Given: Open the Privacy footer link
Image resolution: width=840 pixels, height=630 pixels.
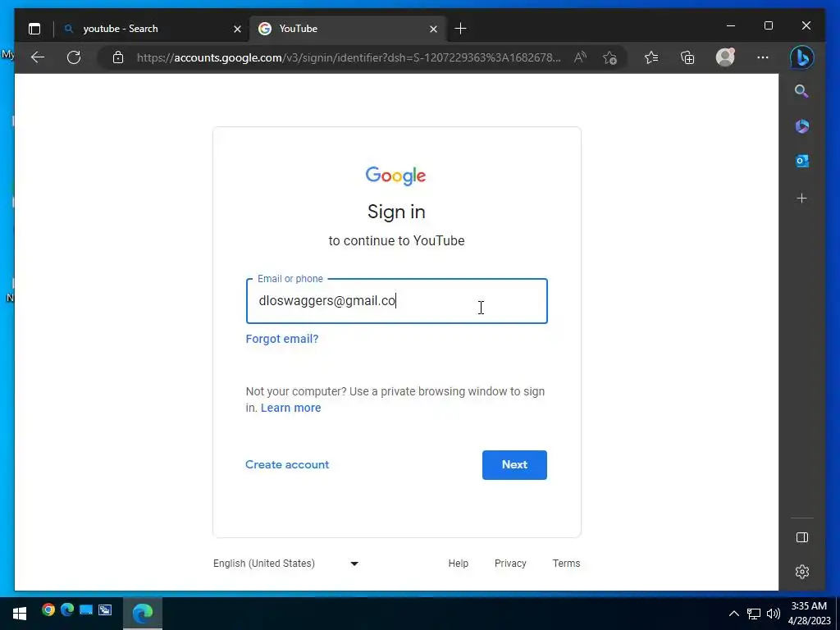Looking at the screenshot, I should click(510, 564).
